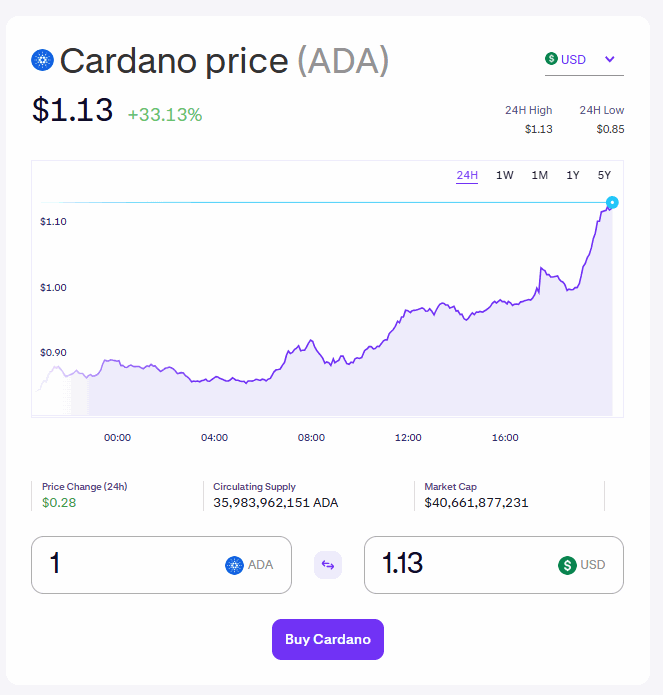The image size is (663, 695).
Task: Select the 24H chart range tab
Action: [x=467, y=176]
